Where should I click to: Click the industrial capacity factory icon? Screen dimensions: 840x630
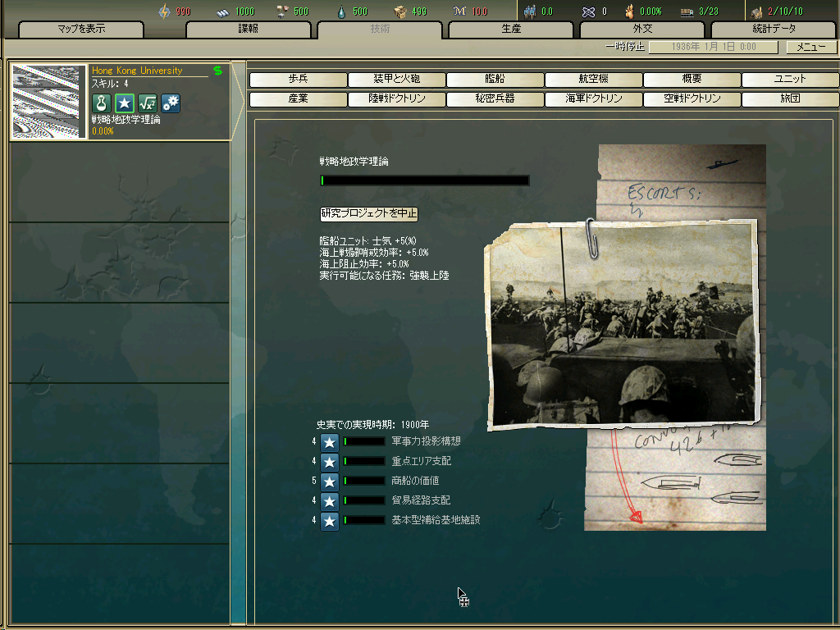tap(757, 12)
